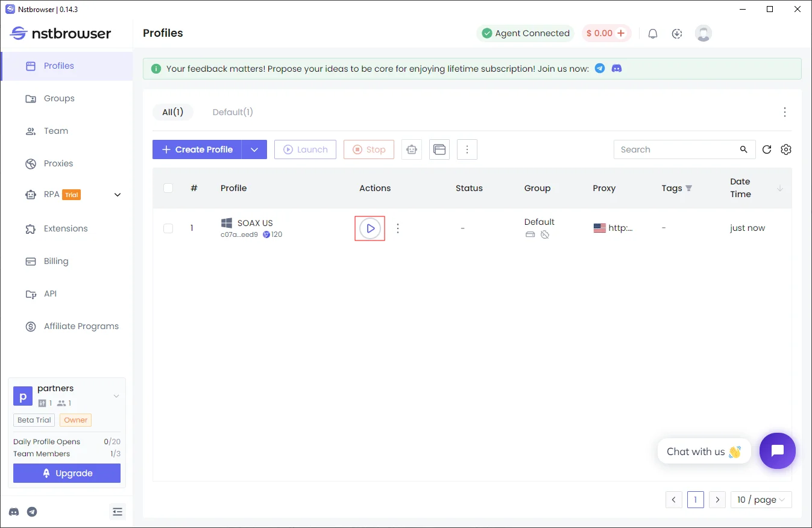Viewport: 812px width, 528px height.
Task: Launch the SOAX US profile play button
Action: 370,228
